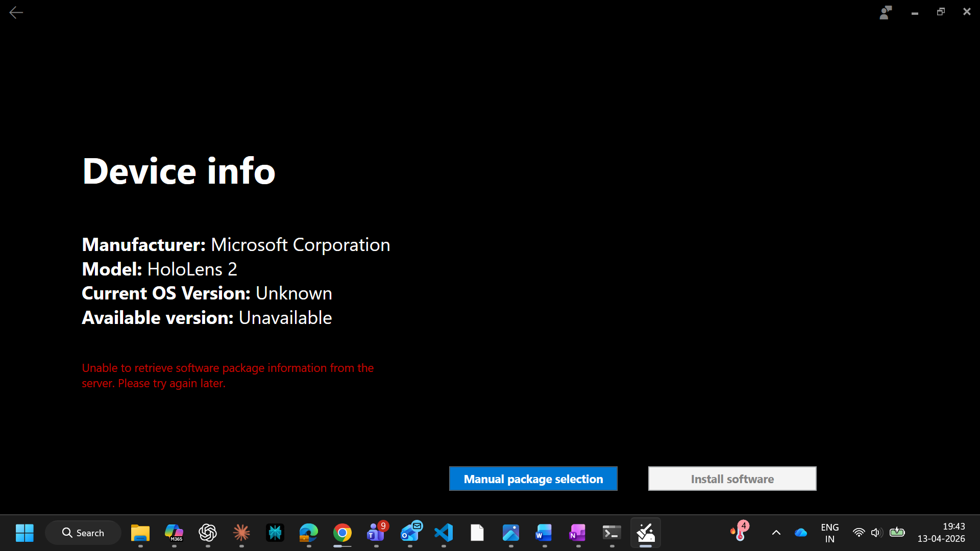This screenshot has height=551, width=980.
Task: Click OneDrive cloud icon in tray
Action: pos(801,533)
